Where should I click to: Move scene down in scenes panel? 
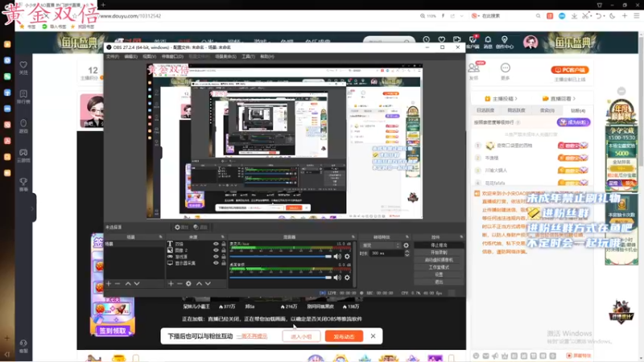pyautogui.click(x=137, y=284)
